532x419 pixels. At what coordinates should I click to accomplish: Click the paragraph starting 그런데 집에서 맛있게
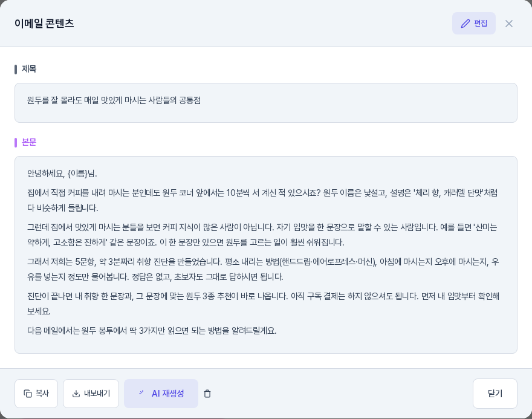262,235
